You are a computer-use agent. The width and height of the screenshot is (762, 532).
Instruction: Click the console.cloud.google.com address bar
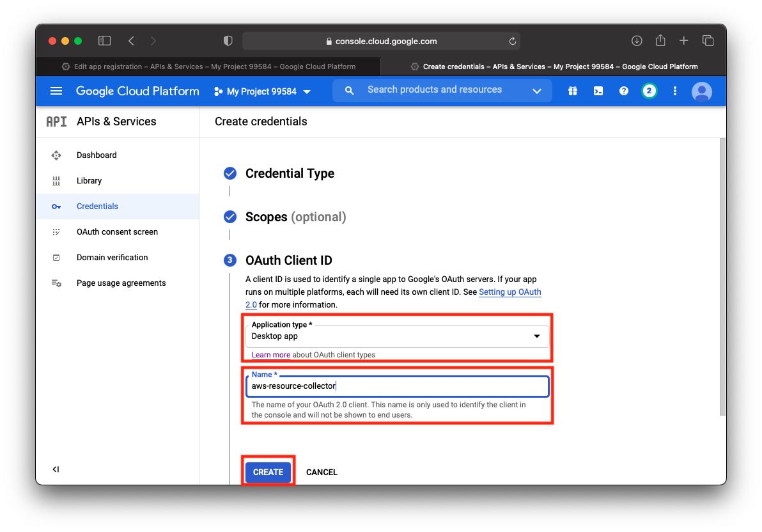pyautogui.click(x=381, y=42)
